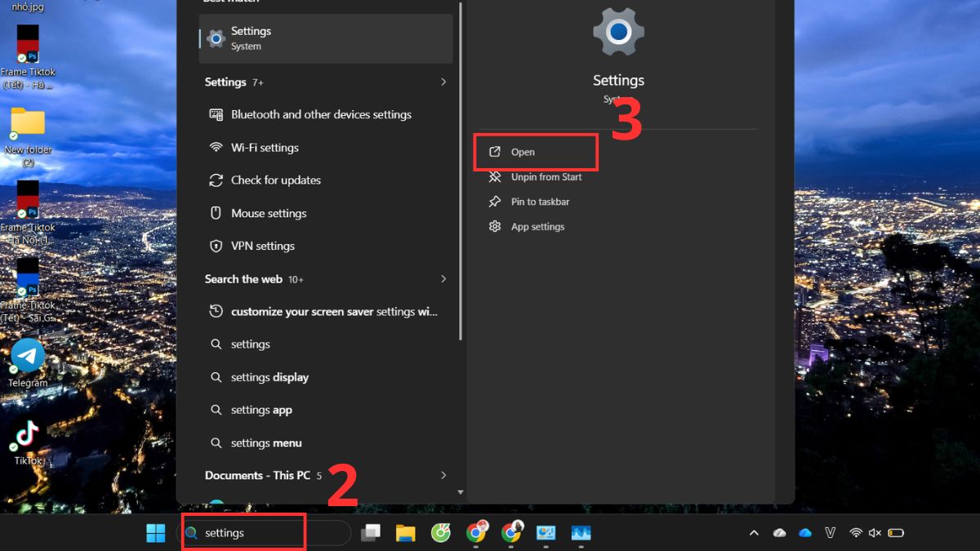Select Check for updates result
The height and width of the screenshot is (551, 980).
pos(265,180)
